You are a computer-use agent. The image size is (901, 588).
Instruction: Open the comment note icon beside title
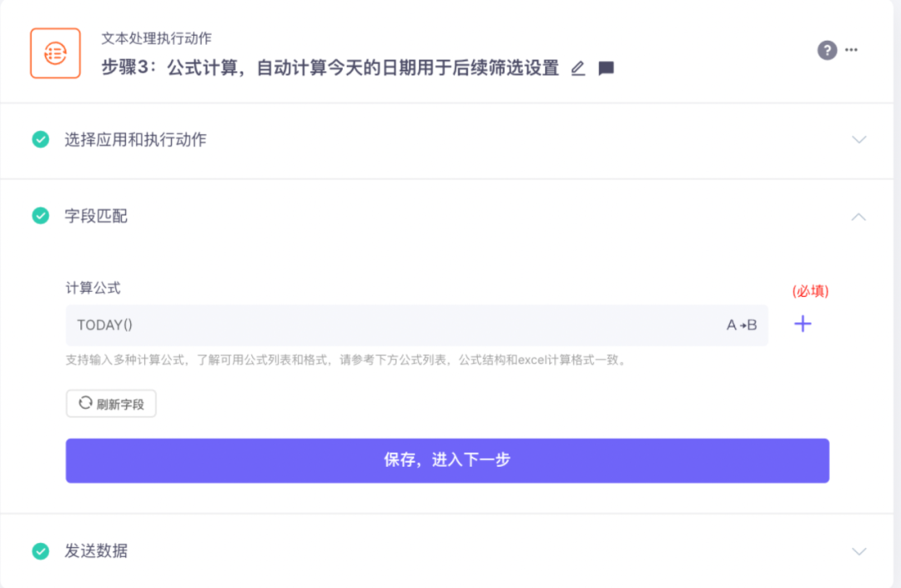(607, 68)
